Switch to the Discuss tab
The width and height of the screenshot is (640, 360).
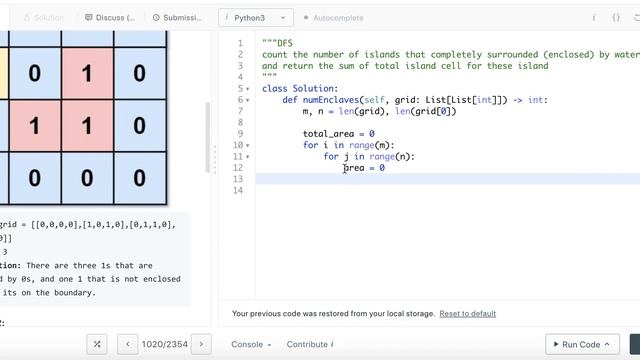click(x=109, y=18)
